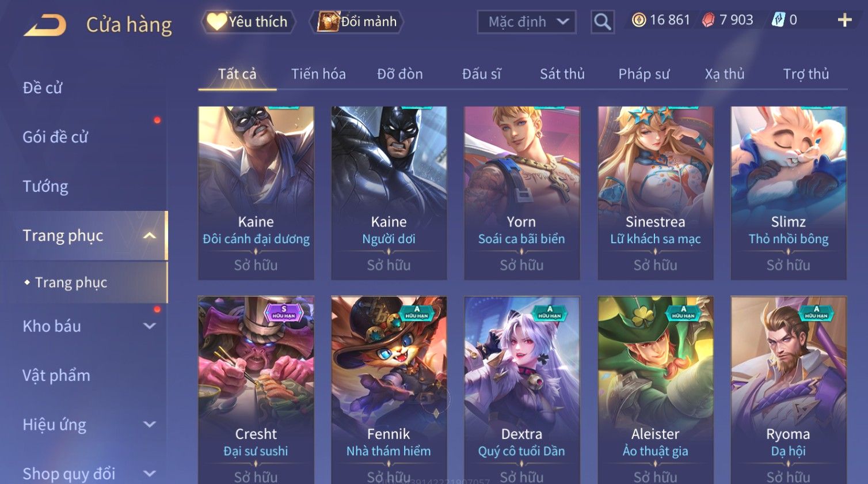Open the search magnifier icon
Viewport: 868px width, 484px height.
602,22
